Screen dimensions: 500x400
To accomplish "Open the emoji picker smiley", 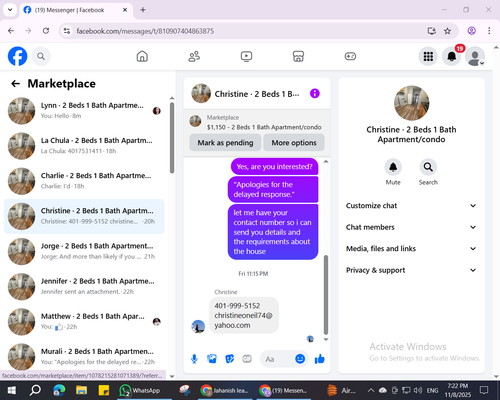I will (300, 359).
